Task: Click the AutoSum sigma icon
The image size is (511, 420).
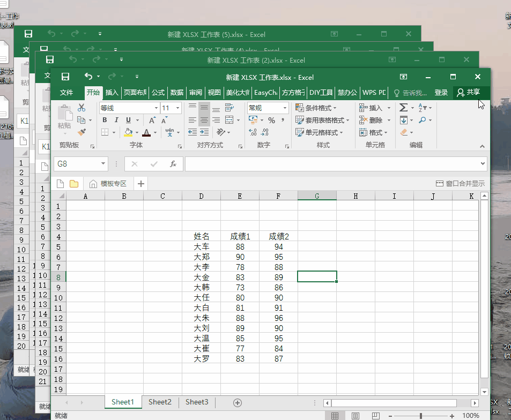Action: click(403, 108)
